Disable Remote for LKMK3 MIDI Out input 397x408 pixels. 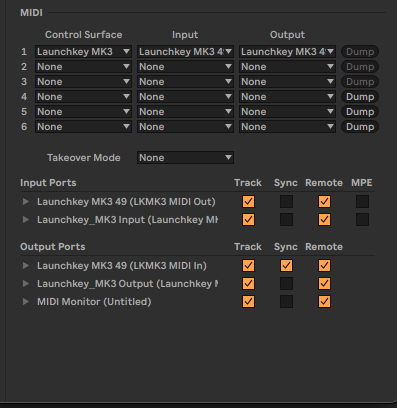coord(324,202)
